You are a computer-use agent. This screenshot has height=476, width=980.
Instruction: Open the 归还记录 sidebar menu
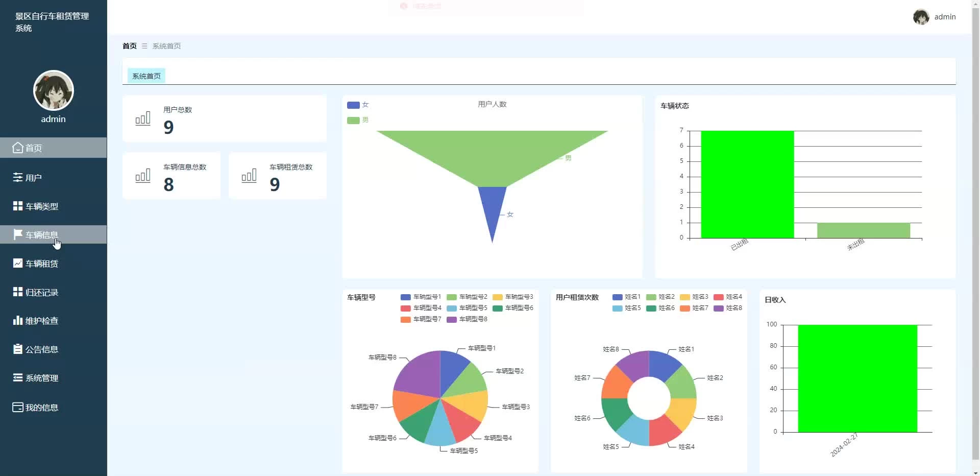tap(54, 292)
